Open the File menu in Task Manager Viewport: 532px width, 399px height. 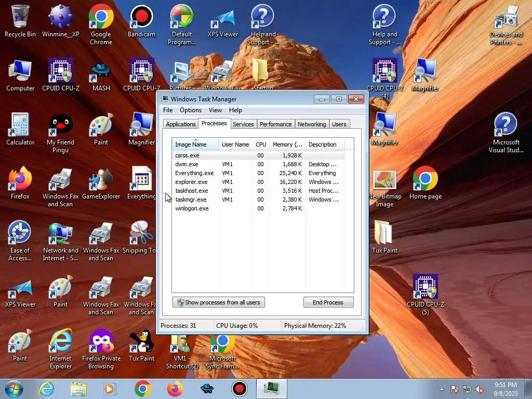(168, 110)
